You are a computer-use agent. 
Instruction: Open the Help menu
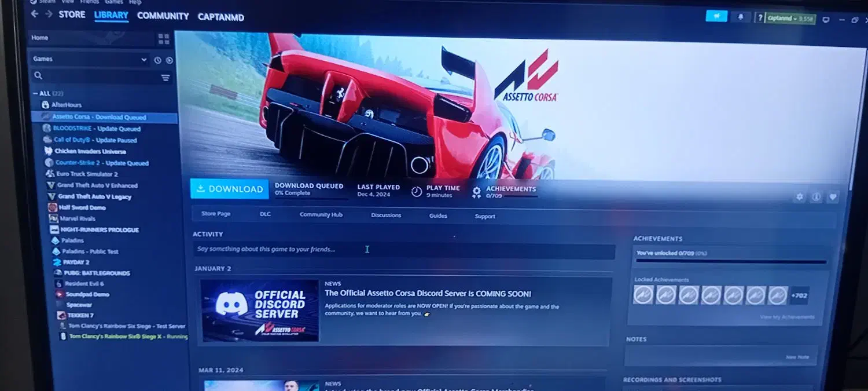pos(135,2)
